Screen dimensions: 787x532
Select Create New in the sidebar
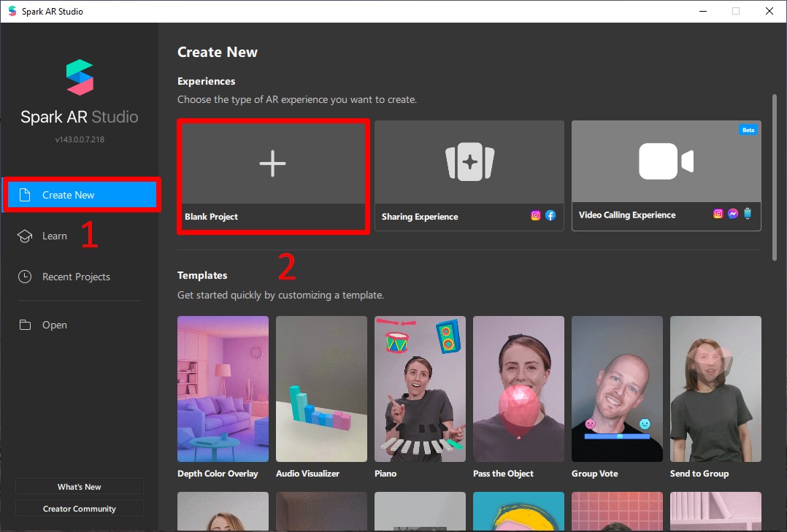(82, 195)
